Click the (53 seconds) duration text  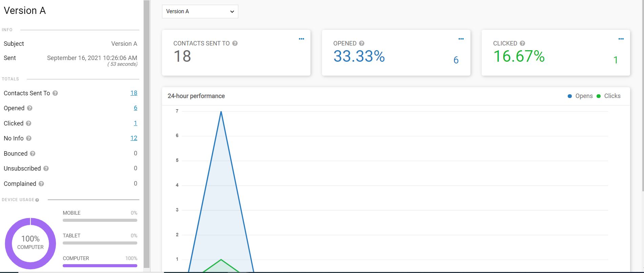122,64
